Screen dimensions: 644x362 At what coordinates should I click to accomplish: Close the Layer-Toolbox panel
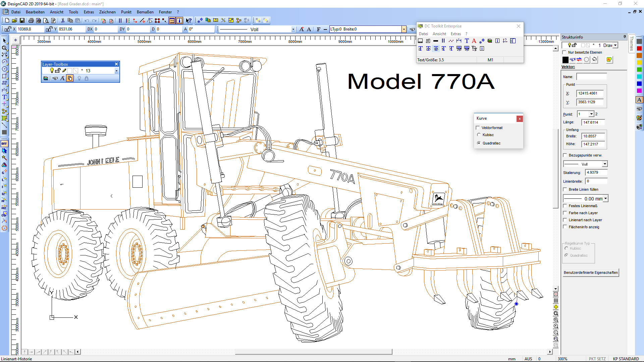(116, 64)
